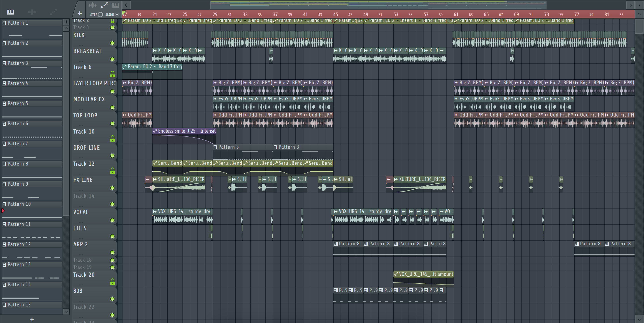Mute the MODULAR FX track

[112, 108]
